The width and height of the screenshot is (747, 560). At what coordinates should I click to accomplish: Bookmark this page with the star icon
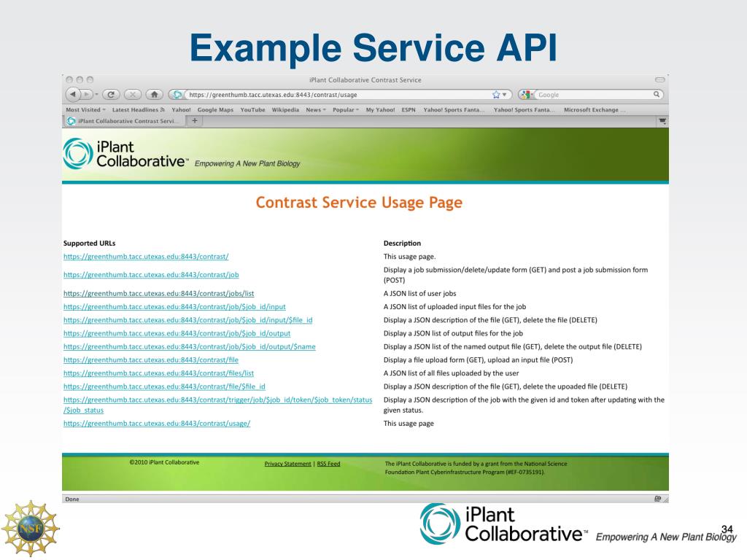pos(496,95)
